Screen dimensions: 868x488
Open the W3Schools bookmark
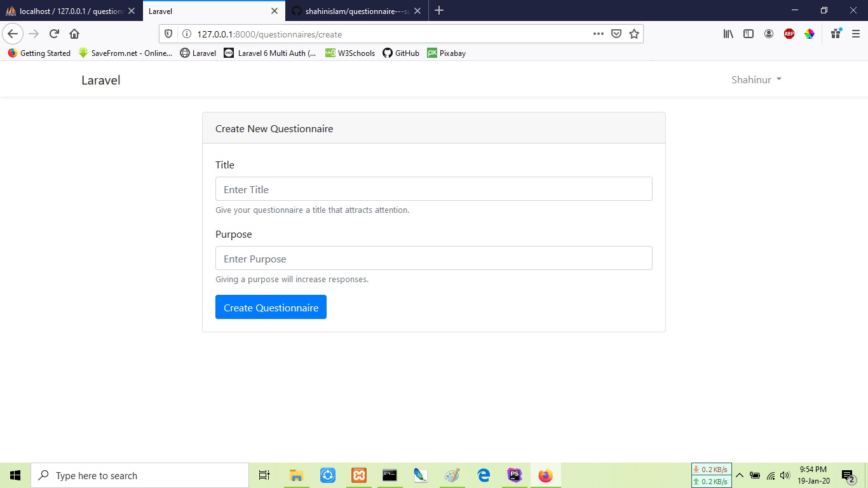click(349, 53)
